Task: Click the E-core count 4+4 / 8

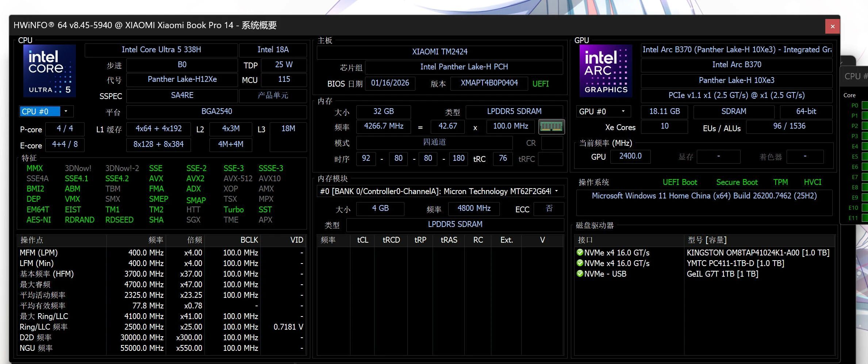Action: (65, 144)
